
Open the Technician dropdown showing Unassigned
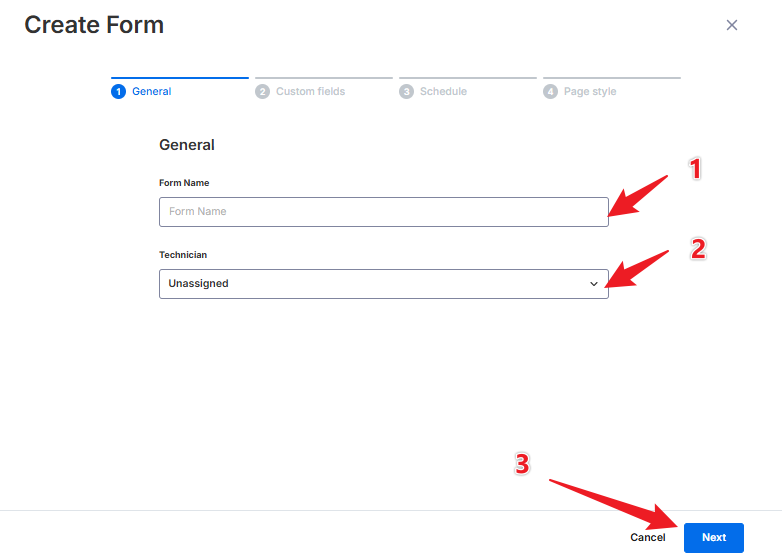[x=384, y=284]
